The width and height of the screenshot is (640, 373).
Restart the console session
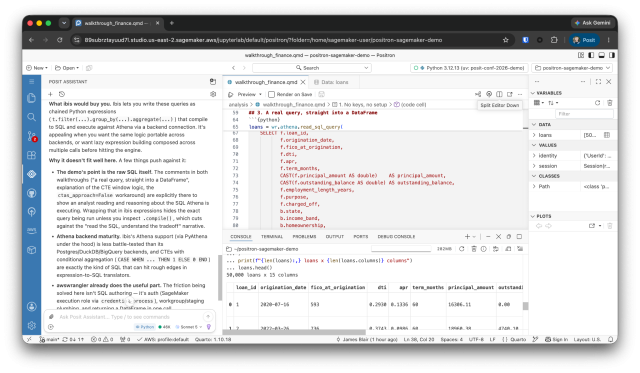click(462, 249)
